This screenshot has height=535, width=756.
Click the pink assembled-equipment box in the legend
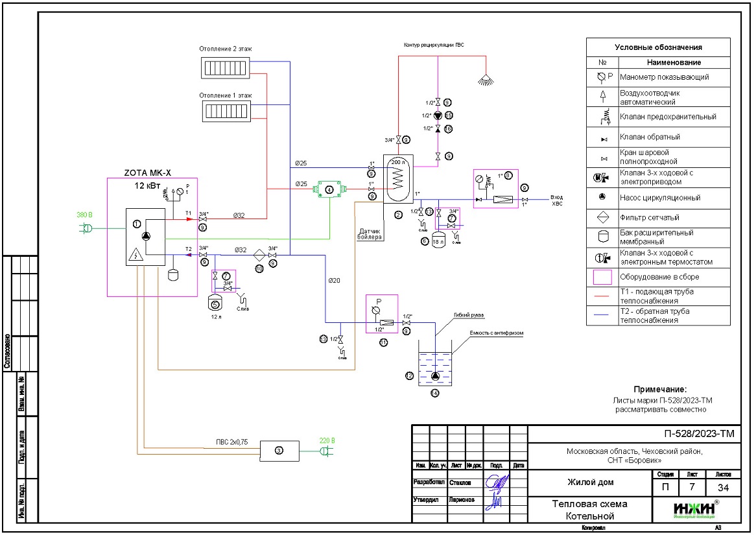pyautogui.click(x=603, y=277)
